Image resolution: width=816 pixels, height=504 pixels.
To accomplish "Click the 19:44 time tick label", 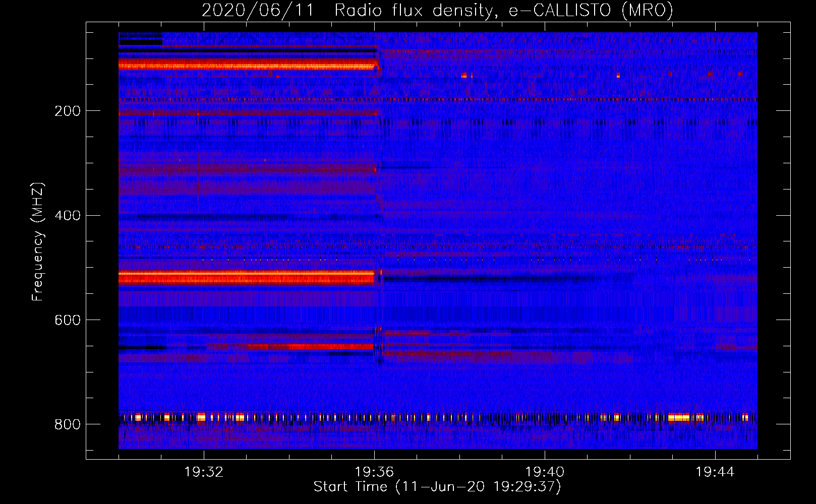I will 715,472.
